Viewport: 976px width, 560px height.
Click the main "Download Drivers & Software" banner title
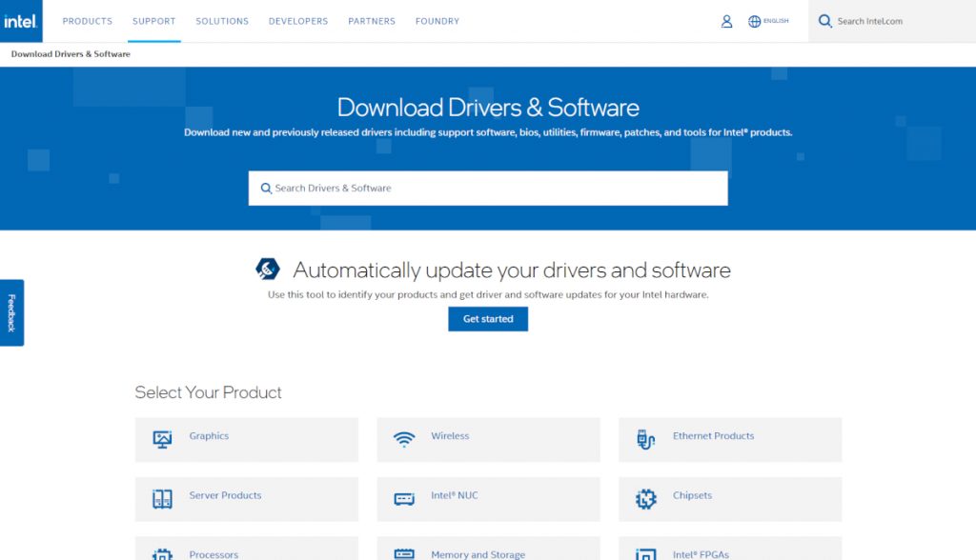(x=488, y=107)
